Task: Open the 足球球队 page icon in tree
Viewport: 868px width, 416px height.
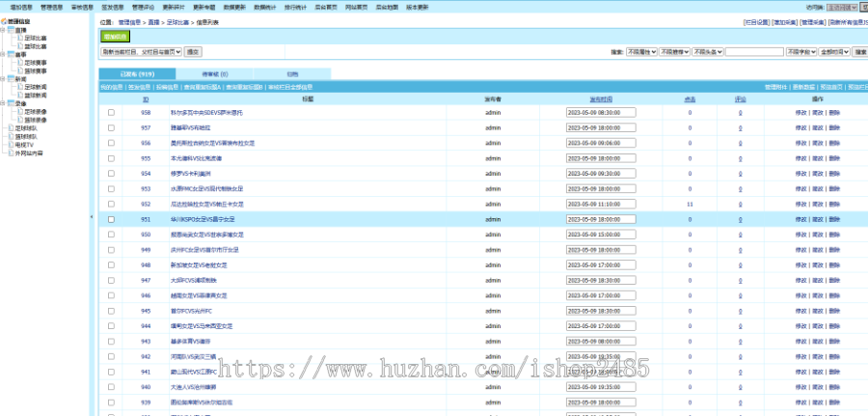Action: click(x=11, y=128)
